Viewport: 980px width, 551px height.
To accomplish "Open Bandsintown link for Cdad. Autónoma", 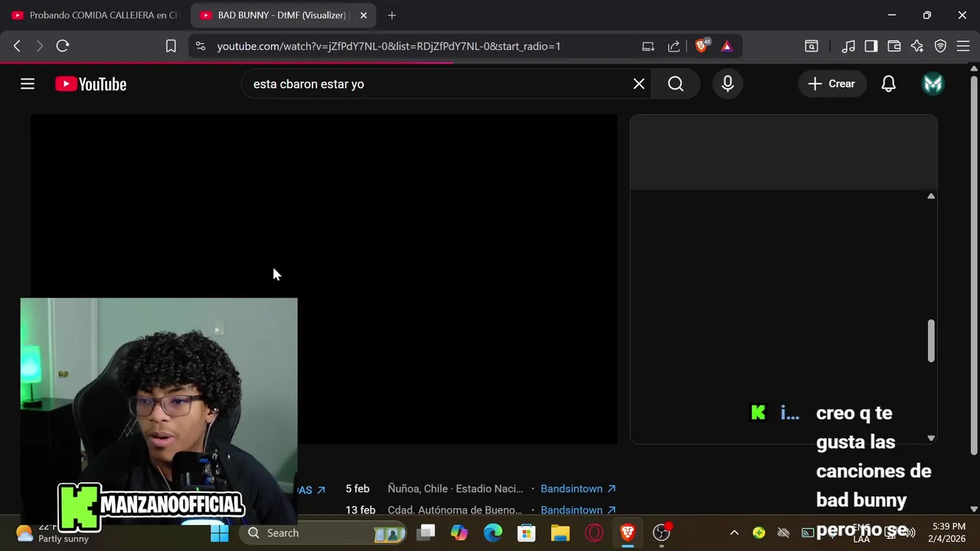I will pos(578,510).
